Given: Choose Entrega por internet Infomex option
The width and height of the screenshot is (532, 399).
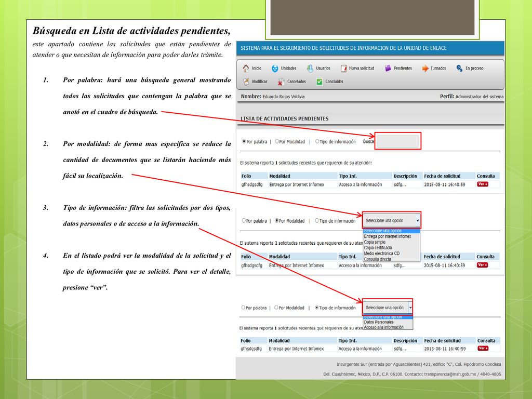Looking at the screenshot, I should tap(392, 236).
